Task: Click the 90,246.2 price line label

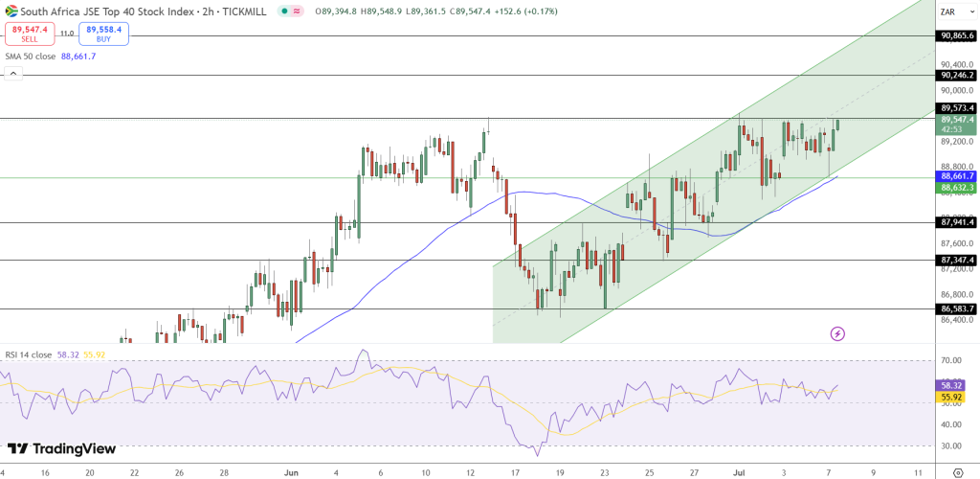Action: click(x=957, y=75)
